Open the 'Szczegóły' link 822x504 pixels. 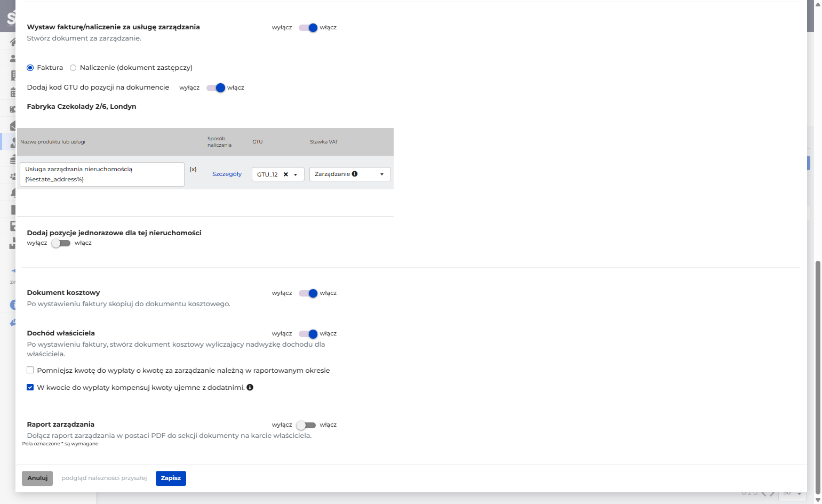pyautogui.click(x=227, y=174)
